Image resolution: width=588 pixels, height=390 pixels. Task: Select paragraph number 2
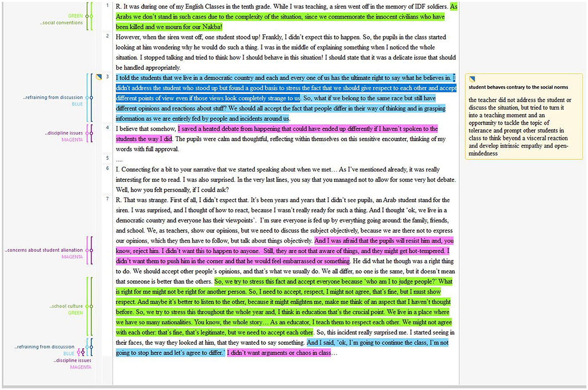click(107, 36)
